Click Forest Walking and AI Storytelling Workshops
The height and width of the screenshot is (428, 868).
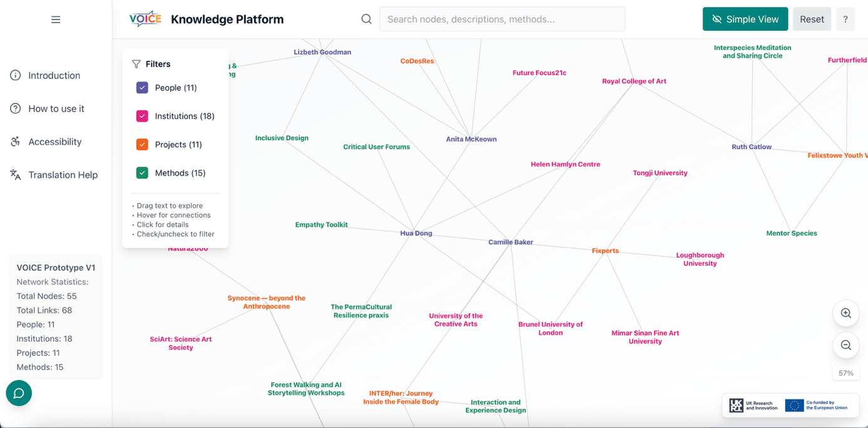tap(306, 389)
